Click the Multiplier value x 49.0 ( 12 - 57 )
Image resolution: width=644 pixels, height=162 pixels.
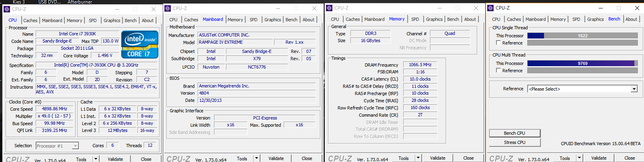pyautogui.click(x=54, y=116)
